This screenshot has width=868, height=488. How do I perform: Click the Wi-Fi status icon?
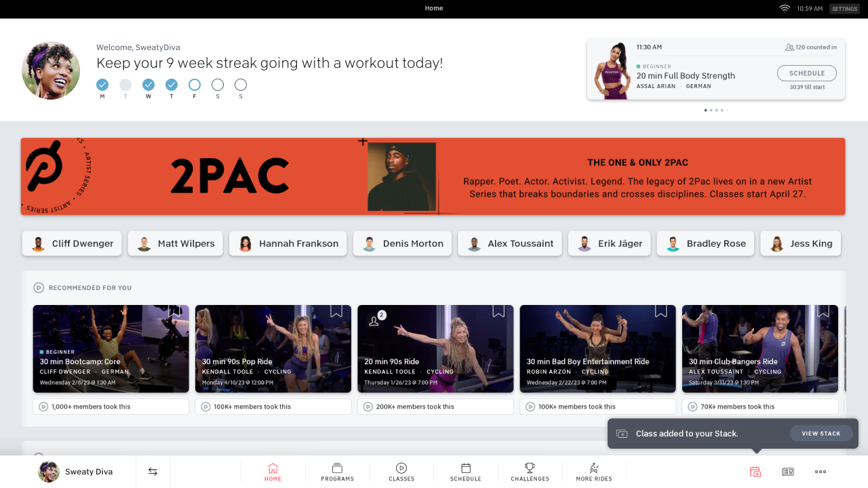pos(785,9)
